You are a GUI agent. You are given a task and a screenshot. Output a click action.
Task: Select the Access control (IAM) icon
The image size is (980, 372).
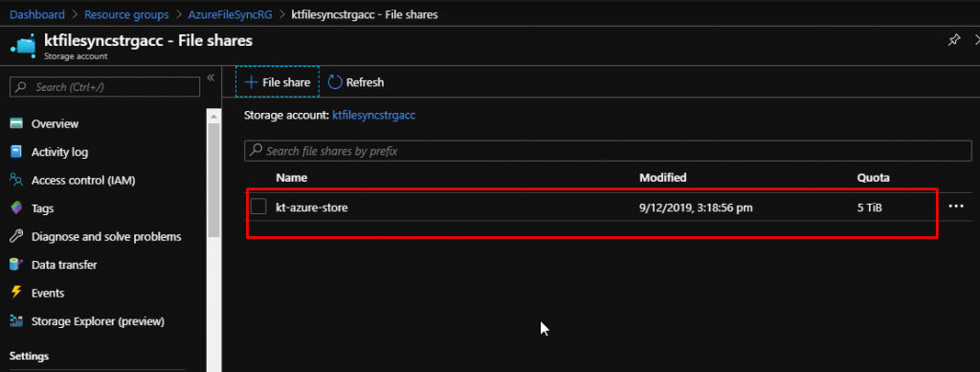[16, 180]
